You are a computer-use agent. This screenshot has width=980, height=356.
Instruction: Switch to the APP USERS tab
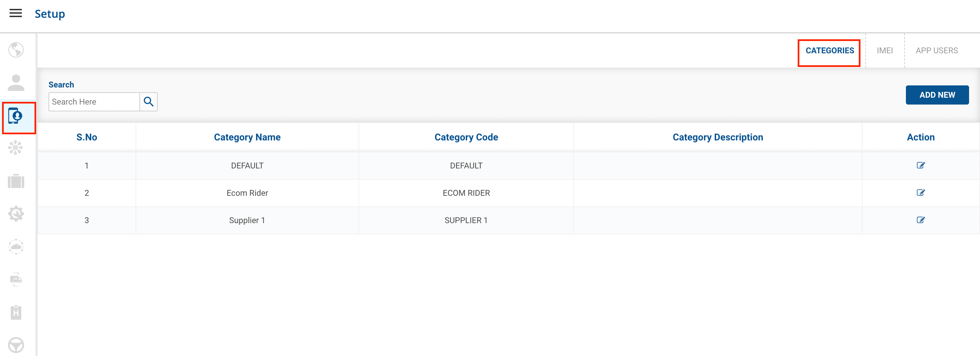[936, 51]
